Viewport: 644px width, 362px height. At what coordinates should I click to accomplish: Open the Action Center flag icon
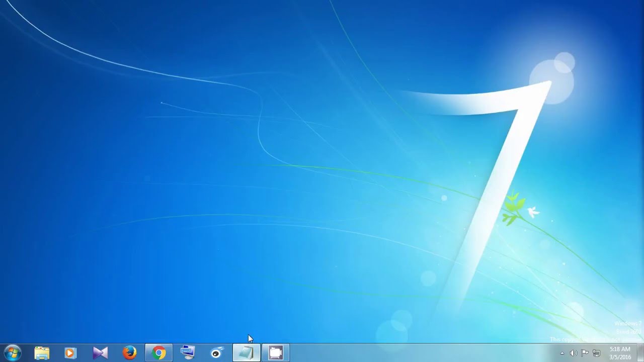point(585,353)
